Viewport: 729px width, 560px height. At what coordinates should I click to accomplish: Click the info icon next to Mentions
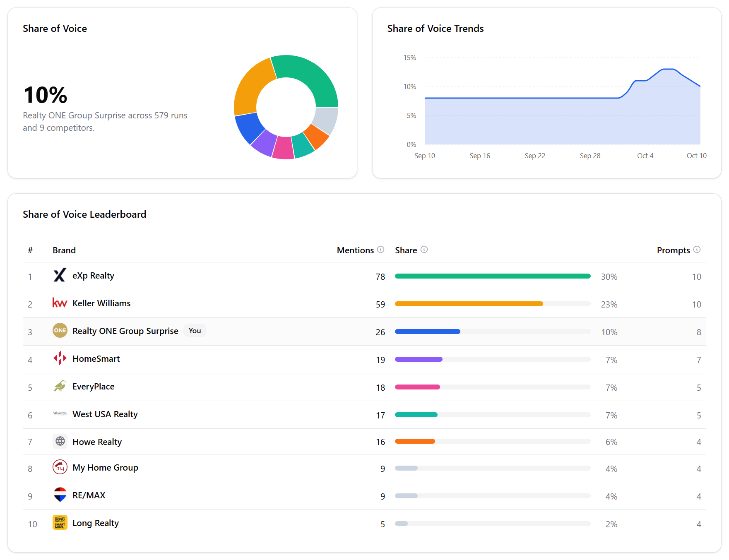pyautogui.click(x=380, y=250)
